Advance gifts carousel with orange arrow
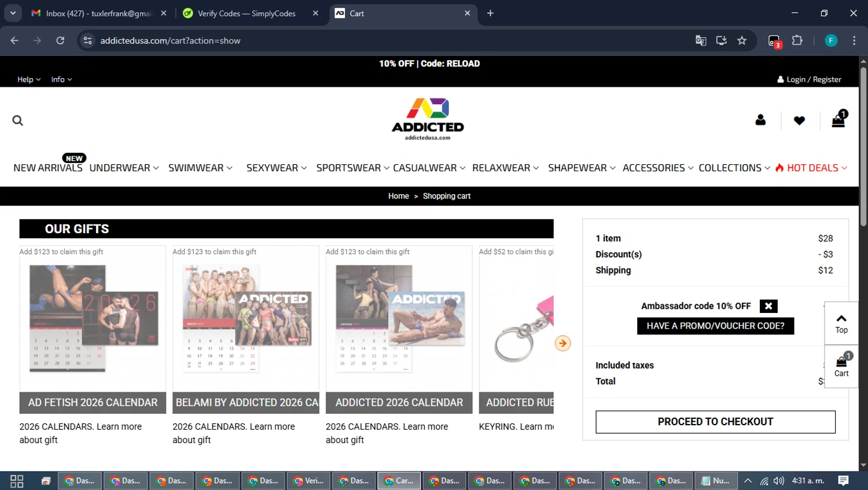This screenshot has height=490, width=868. (562, 343)
